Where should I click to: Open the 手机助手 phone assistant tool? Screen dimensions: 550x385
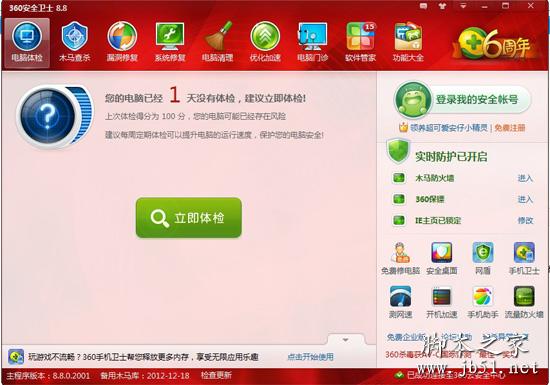pos(483,302)
